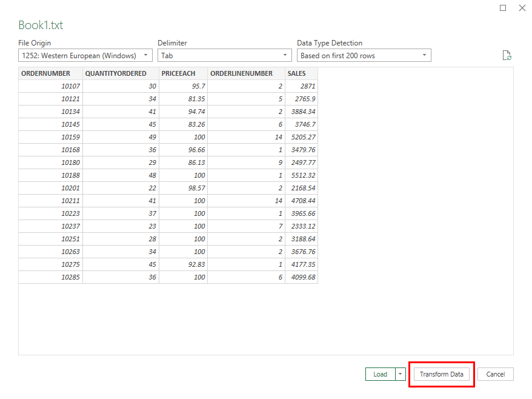Click price each value 83.26

click(183, 124)
